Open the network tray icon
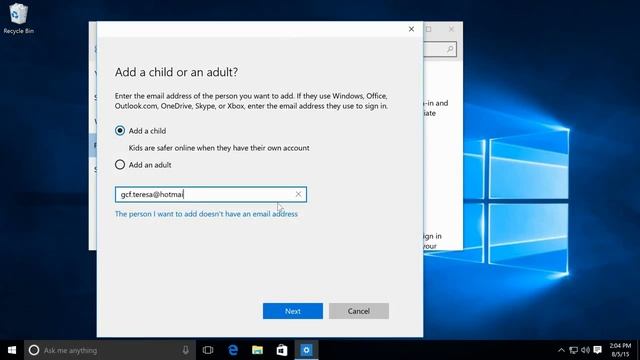The height and width of the screenshot is (360, 640). click(573, 350)
